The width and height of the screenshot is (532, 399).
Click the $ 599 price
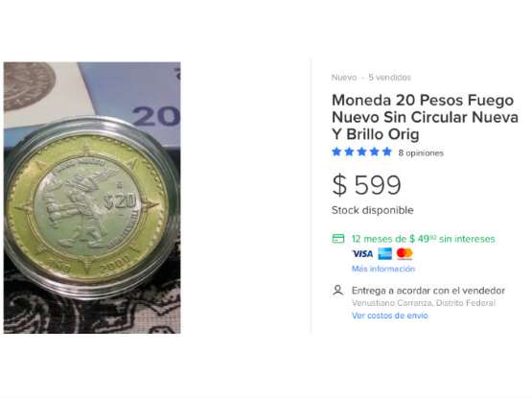pos(366,185)
